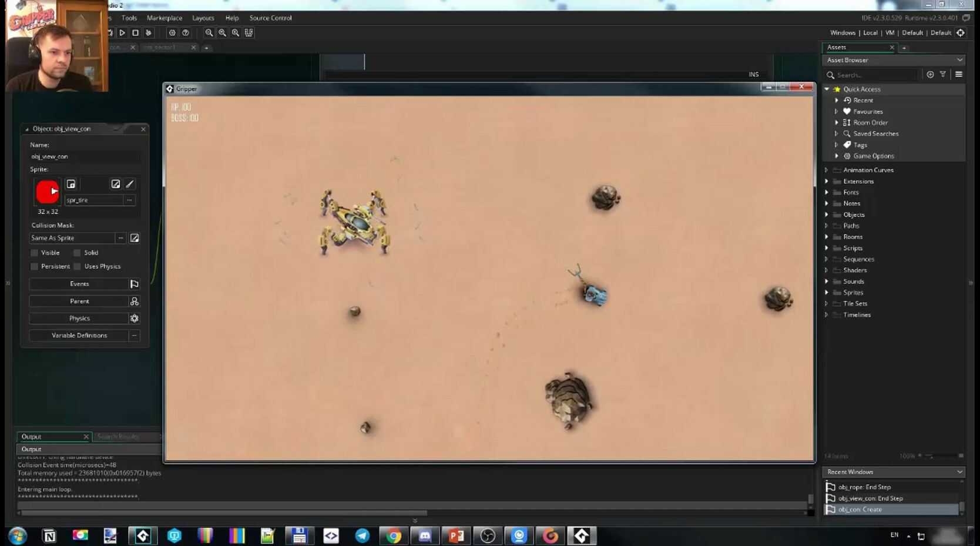980x546 pixels.
Task: Stop the running game via toolbar
Action: click(135, 33)
